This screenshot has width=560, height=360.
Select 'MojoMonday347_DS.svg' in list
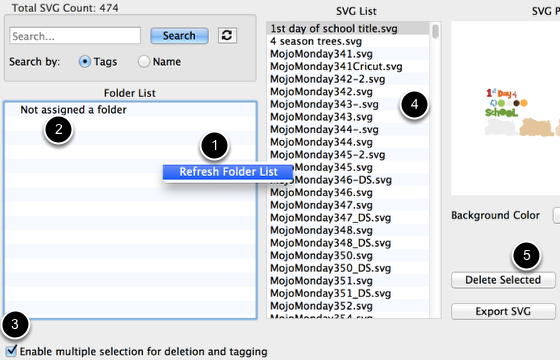pyautogui.click(x=348, y=218)
